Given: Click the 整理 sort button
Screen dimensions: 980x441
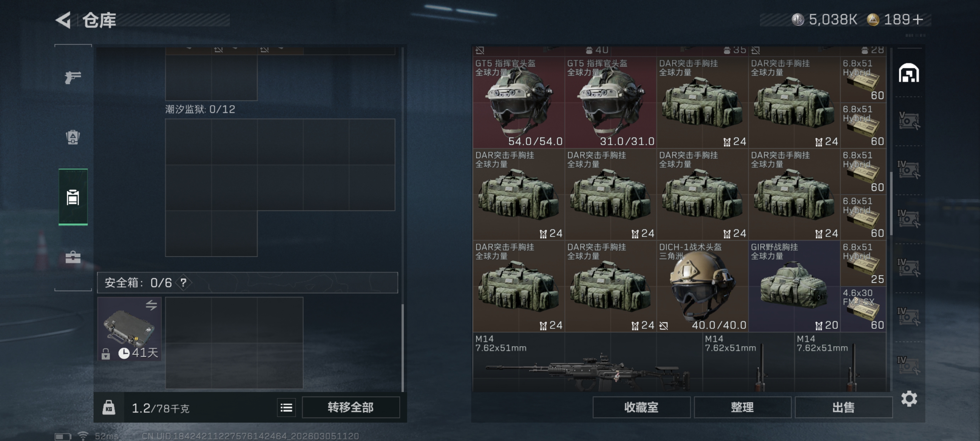Looking at the screenshot, I should [x=742, y=408].
